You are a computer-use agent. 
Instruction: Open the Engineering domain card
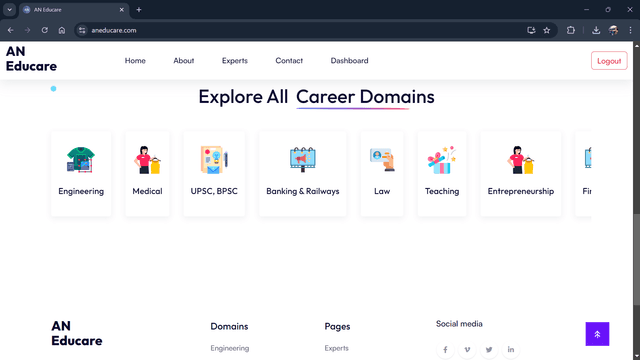[81, 173]
